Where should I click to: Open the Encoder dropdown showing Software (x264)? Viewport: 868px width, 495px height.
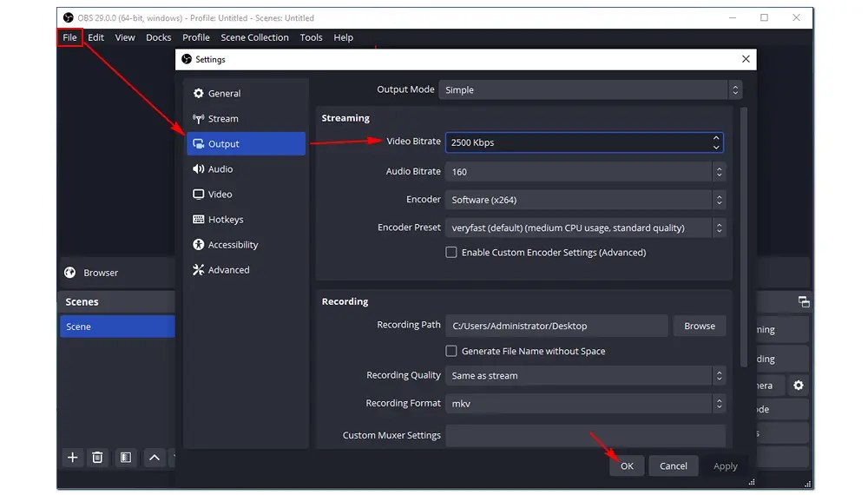[x=585, y=200]
